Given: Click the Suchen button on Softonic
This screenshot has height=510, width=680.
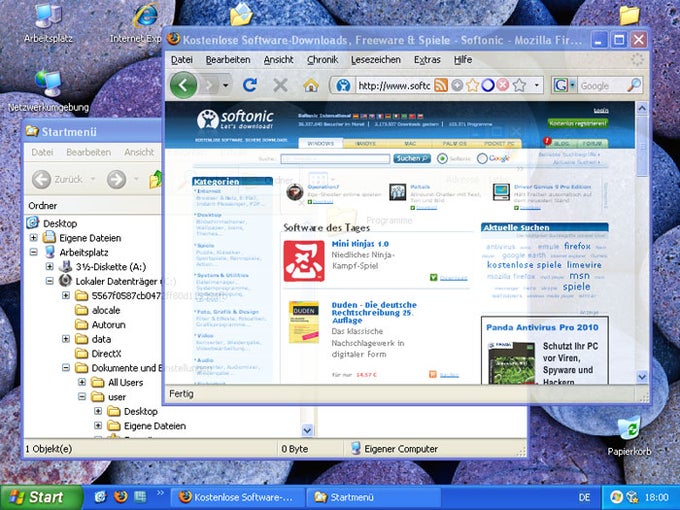Looking at the screenshot, I should [x=412, y=159].
